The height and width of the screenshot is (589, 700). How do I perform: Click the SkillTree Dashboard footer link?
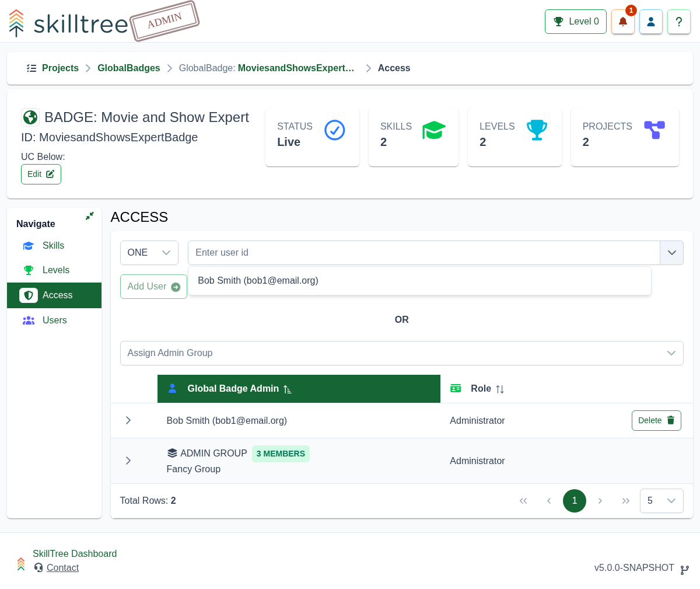point(75,554)
